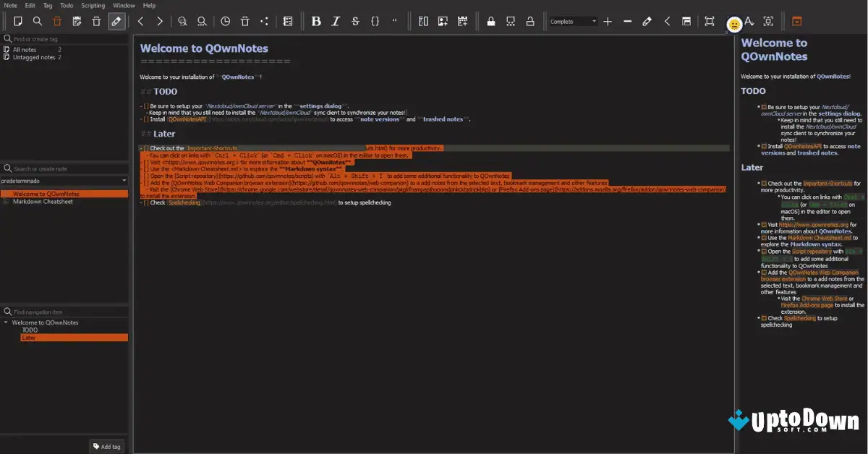The width and height of the screenshot is (868, 454).
Task: Insert blockquote with the quote icon
Action: click(394, 21)
